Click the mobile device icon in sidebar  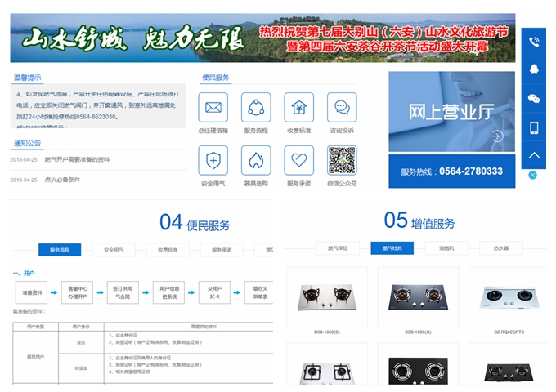534,127
